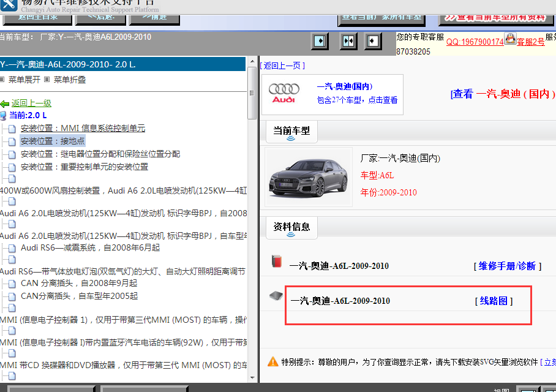Collapse the 资料信息 section tab
Screen dimensions: 556x392
click(291, 228)
